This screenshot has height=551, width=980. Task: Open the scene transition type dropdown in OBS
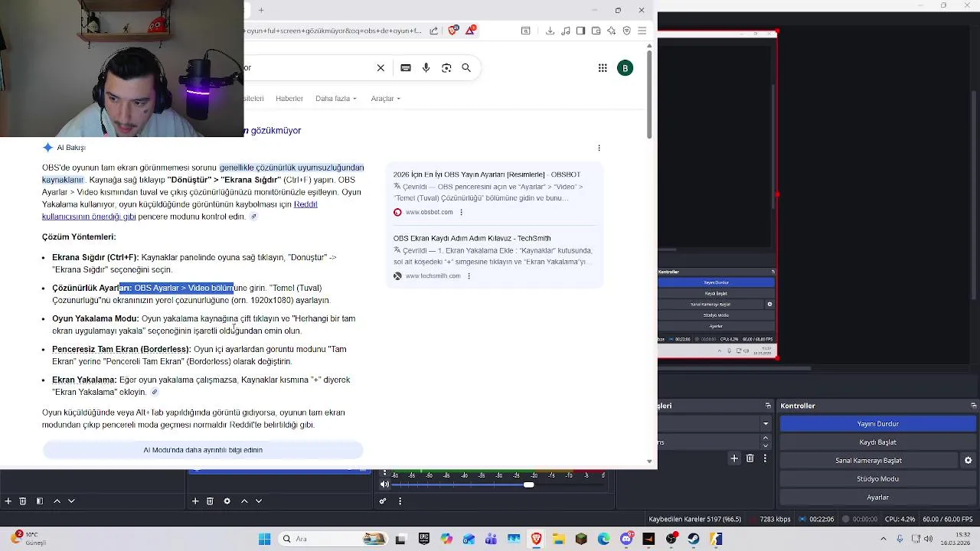click(766, 423)
